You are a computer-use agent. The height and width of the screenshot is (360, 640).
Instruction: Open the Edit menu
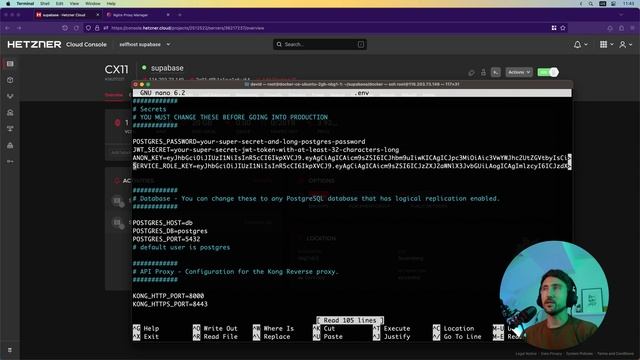60,4
